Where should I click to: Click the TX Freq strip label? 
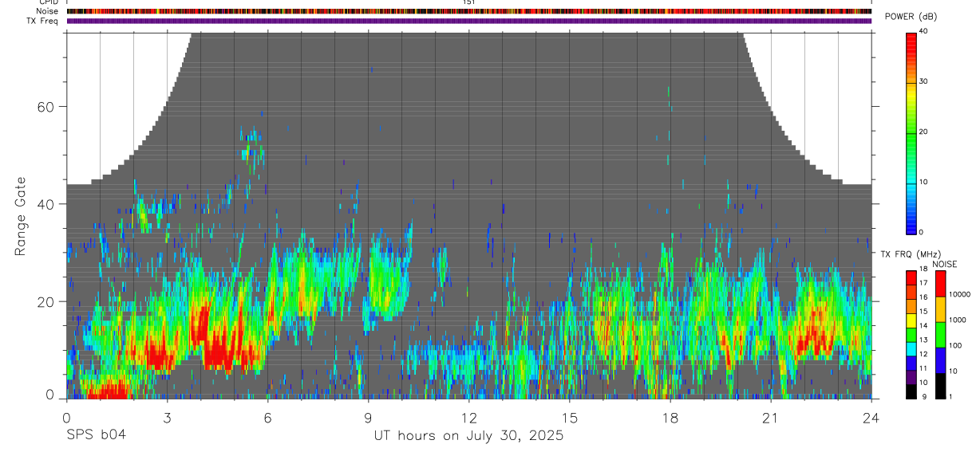pos(42,21)
